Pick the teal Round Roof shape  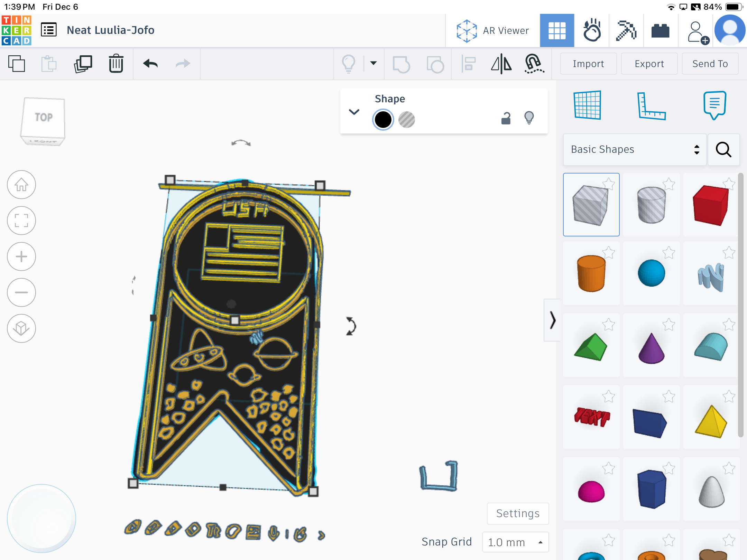[x=711, y=346]
